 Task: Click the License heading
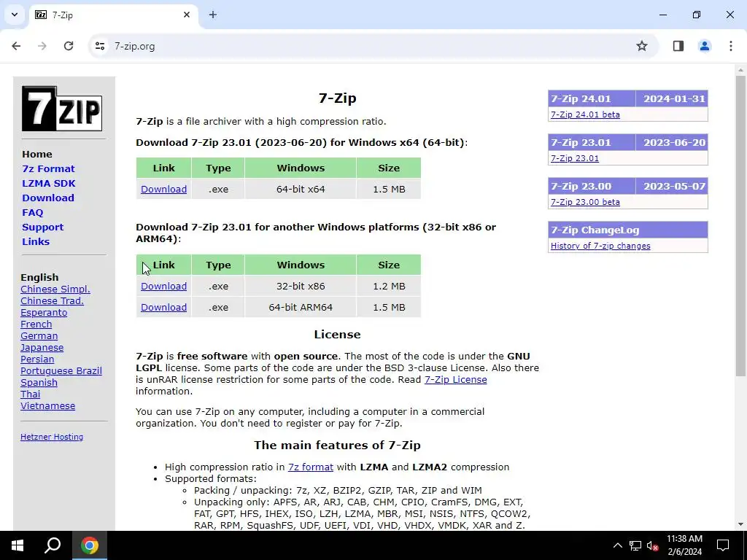(337, 334)
